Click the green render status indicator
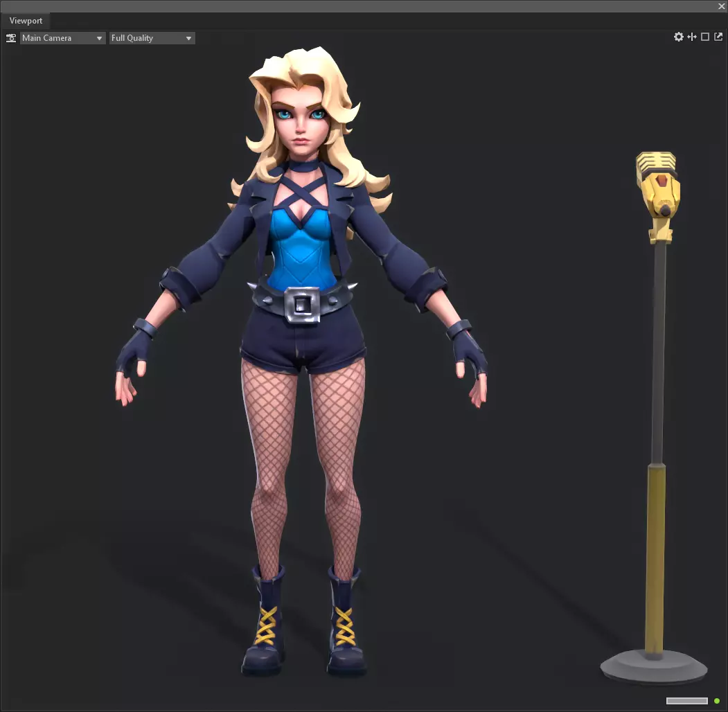This screenshot has height=712, width=728. click(x=717, y=701)
